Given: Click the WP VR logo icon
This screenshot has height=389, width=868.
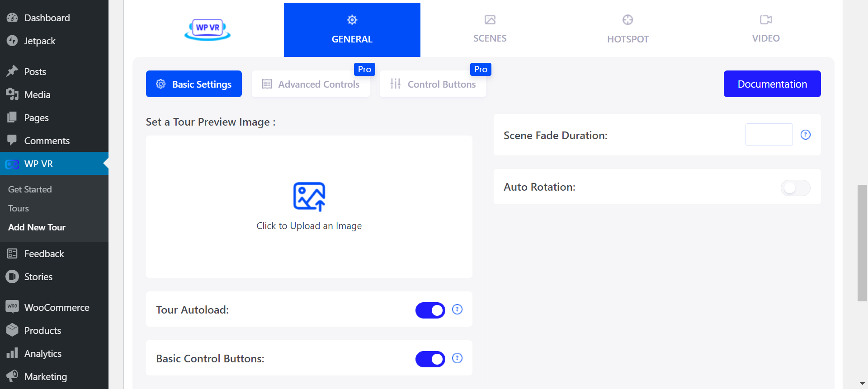Looking at the screenshot, I should click(x=208, y=29).
